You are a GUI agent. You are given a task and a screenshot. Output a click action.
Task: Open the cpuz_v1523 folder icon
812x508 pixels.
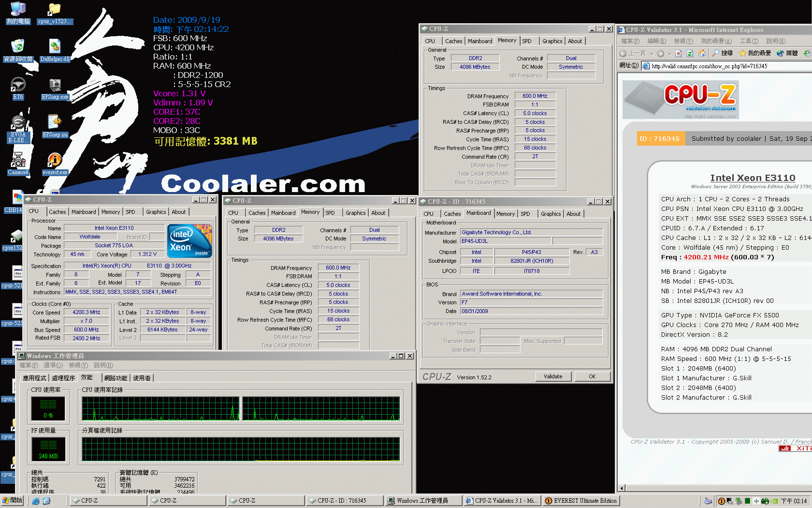tap(55, 13)
